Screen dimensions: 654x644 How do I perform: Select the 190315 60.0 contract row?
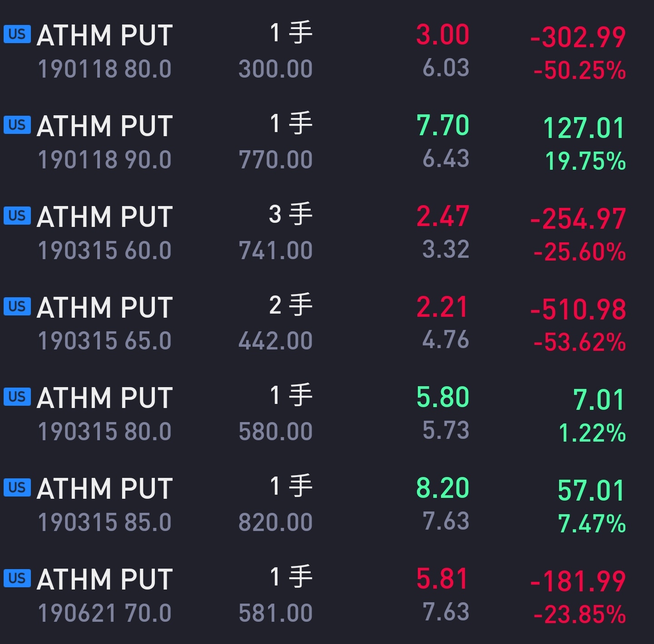[327, 233]
